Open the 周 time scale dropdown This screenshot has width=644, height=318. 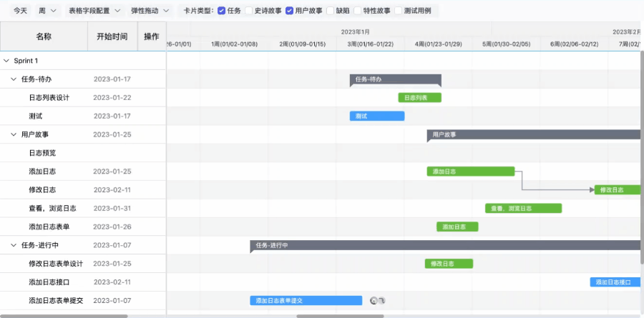(48, 11)
